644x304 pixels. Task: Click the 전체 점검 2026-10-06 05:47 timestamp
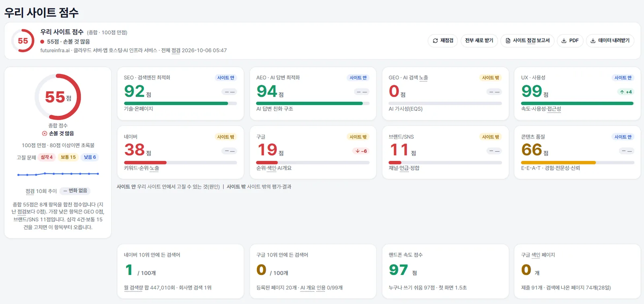pyautogui.click(x=194, y=51)
